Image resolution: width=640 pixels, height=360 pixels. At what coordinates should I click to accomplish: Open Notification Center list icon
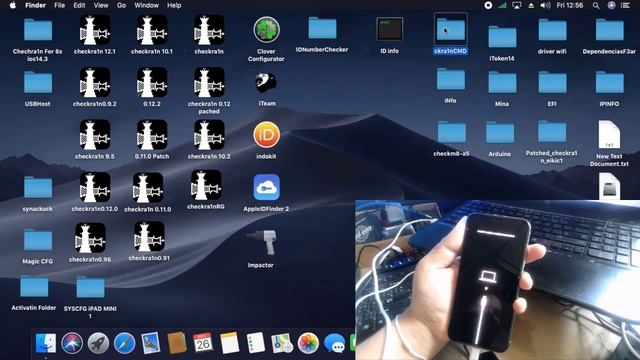point(625,5)
